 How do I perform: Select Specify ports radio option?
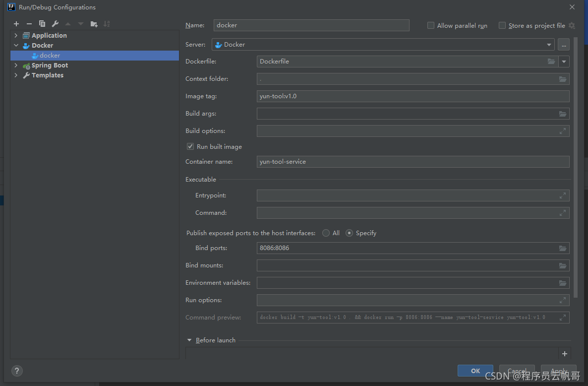tap(349, 233)
